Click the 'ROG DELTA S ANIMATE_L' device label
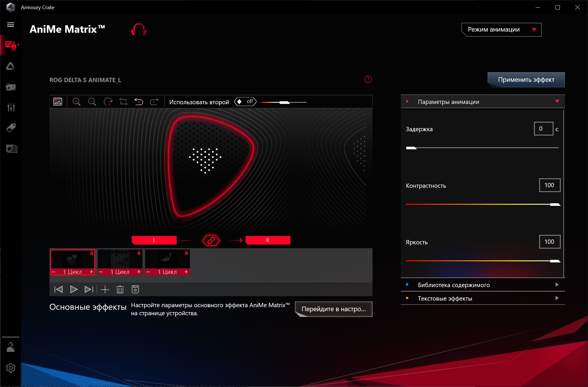Image resolution: width=588 pixels, height=387 pixels. [x=85, y=80]
